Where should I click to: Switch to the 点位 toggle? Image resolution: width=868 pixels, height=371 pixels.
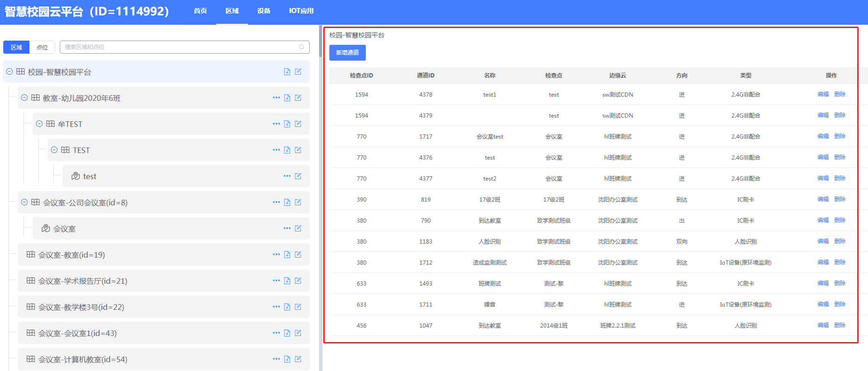click(x=42, y=48)
